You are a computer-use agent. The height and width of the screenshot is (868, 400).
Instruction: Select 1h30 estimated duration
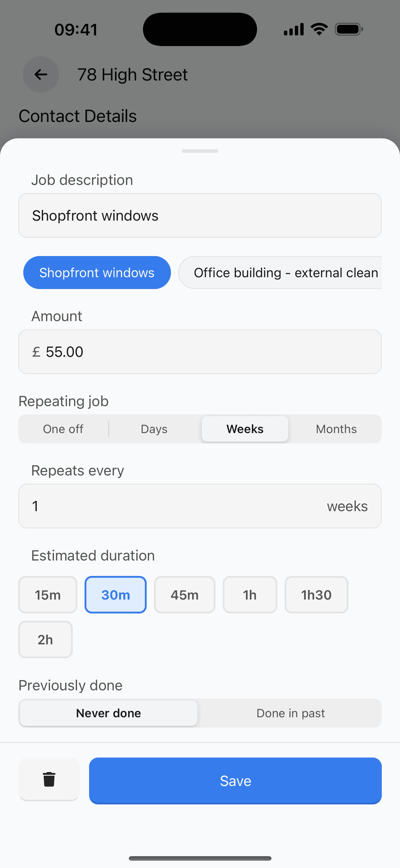coord(316,594)
